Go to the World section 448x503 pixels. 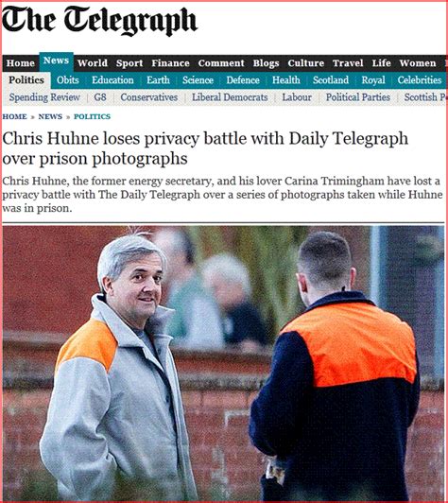93,63
